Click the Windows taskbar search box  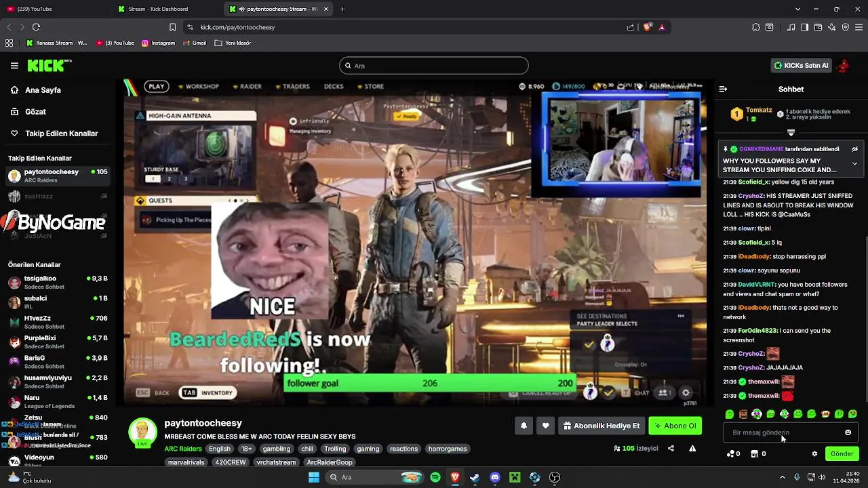pyautogui.click(x=374, y=477)
